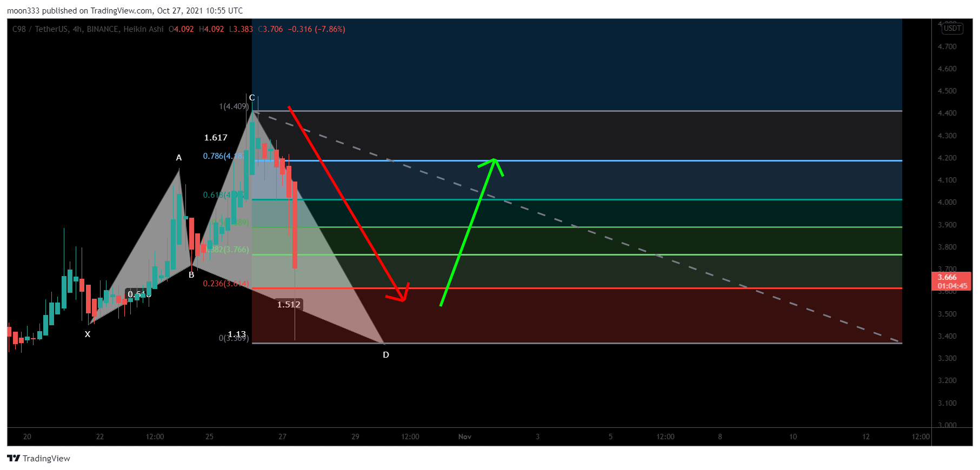The width and height of the screenshot is (980, 470).
Task: Click the 3.300 price axis label
Action: (x=947, y=358)
